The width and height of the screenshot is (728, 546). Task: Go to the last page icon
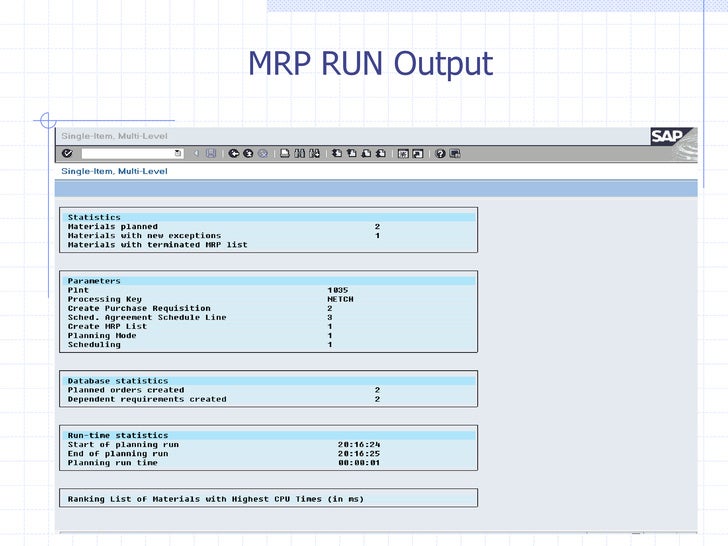pos(381,153)
